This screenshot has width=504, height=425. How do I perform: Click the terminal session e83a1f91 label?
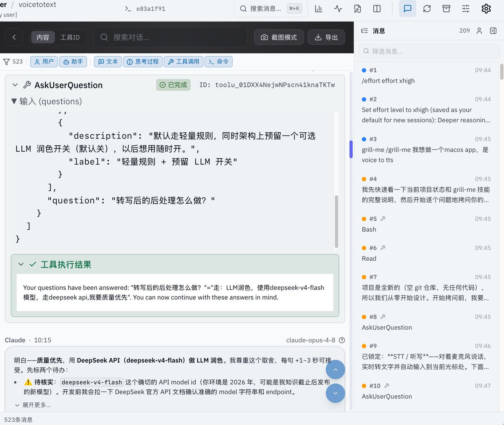click(145, 8)
